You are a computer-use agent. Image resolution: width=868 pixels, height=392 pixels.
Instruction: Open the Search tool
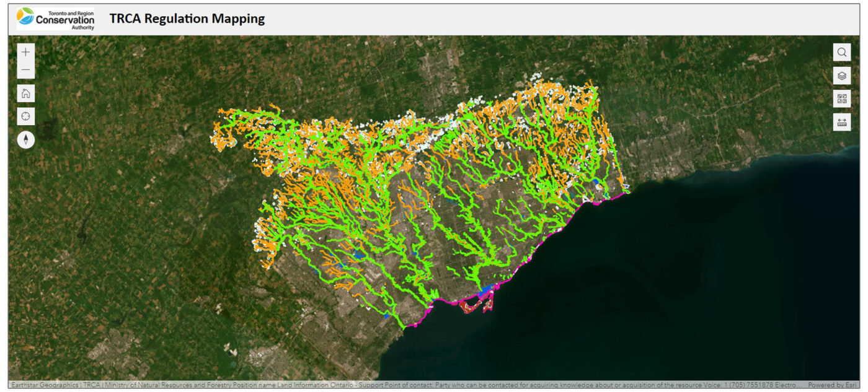(x=842, y=52)
